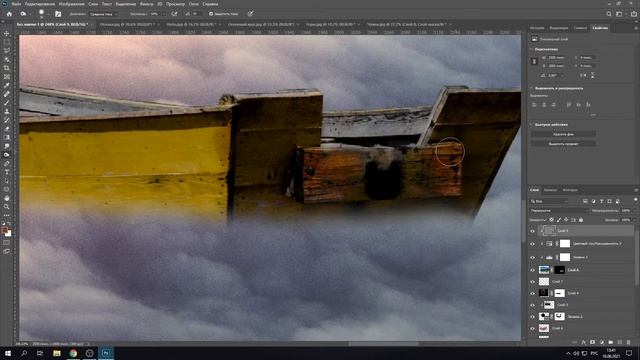Click the Выделить предмет quick action button
This screenshot has width=640, height=360.
pos(563,144)
